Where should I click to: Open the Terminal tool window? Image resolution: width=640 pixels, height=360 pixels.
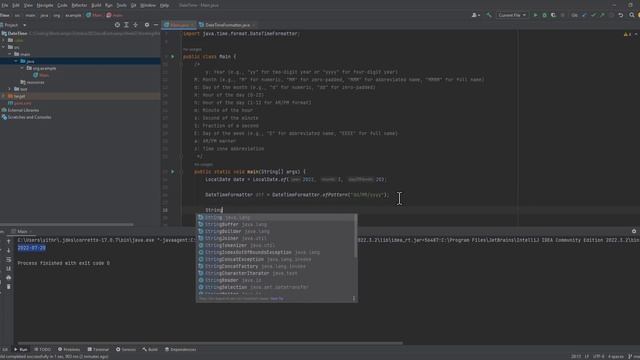98,349
